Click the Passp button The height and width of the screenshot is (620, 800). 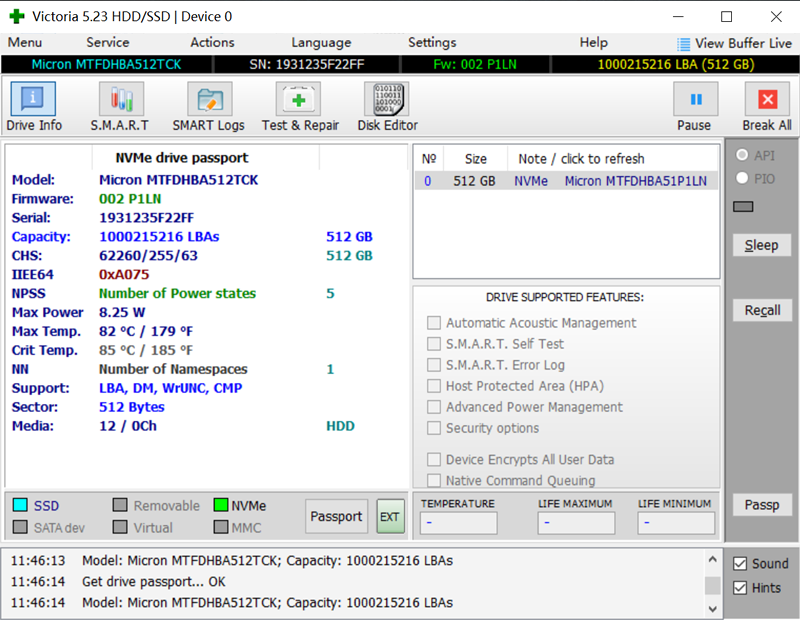click(x=762, y=505)
